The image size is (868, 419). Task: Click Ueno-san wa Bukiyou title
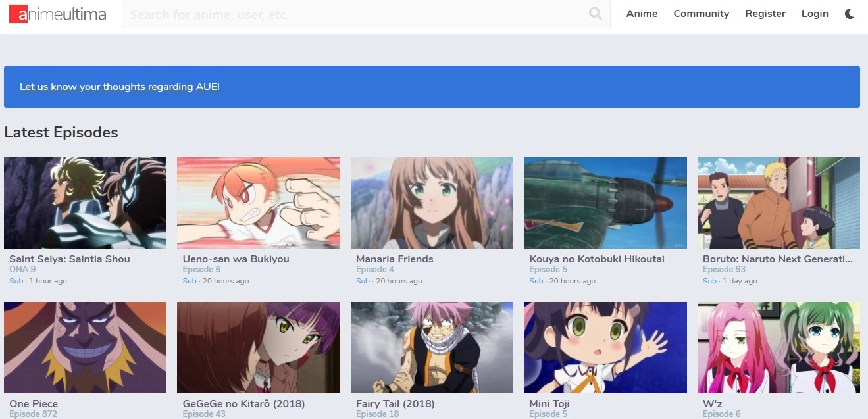pyautogui.click(x=236, y=259)
